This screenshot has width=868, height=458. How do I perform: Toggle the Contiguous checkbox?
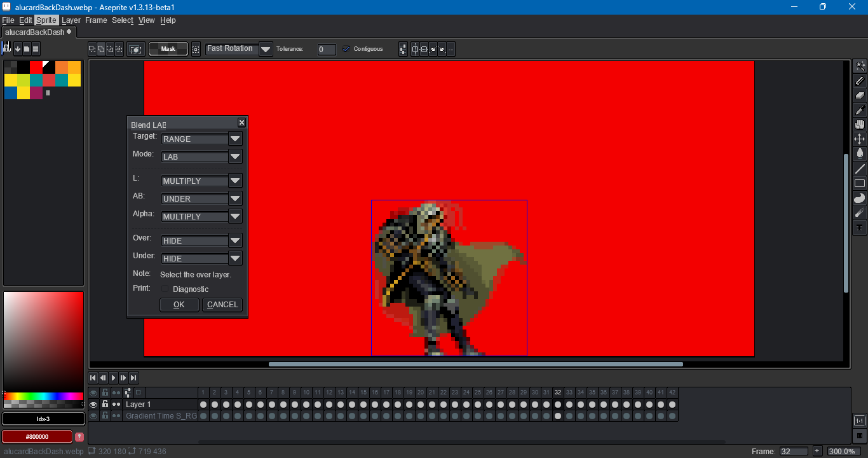346,48
